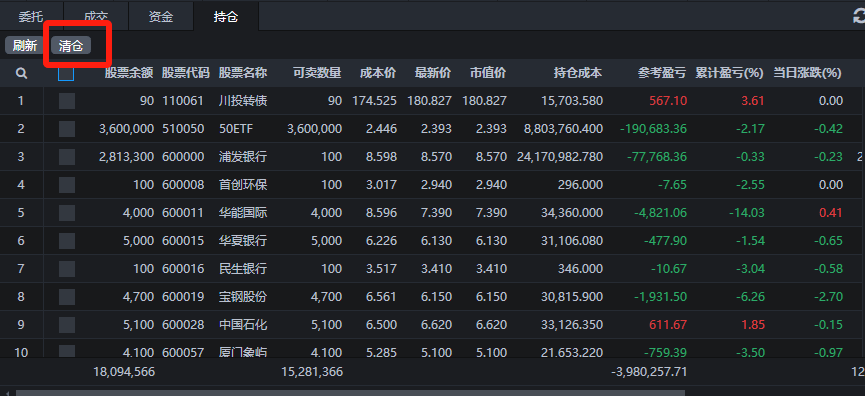Click holding cost 8,803,760.400

pyautogui.click(x=563, y=129)
